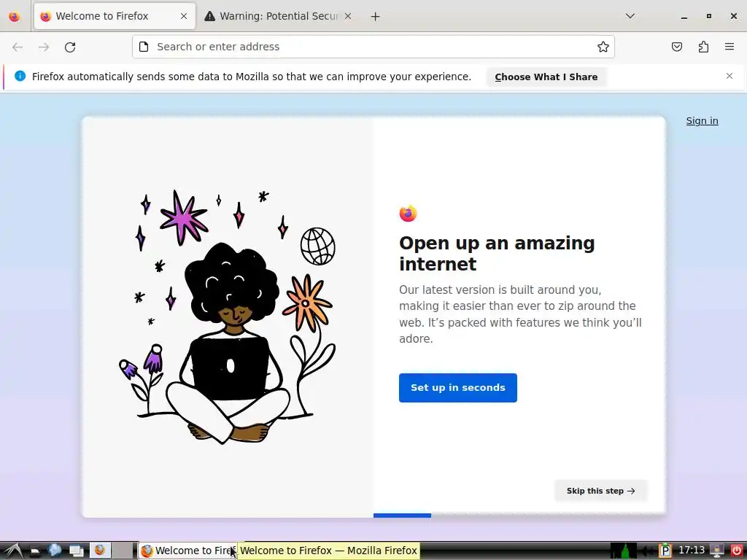The width and height of the screenshot is (747, 560).
Task: Click the Choose What I Share button
Action: tap(546, 77)
